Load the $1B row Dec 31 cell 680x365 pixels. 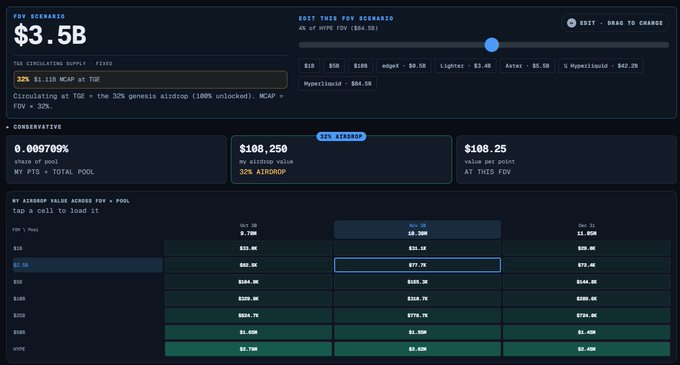point(586,248)
